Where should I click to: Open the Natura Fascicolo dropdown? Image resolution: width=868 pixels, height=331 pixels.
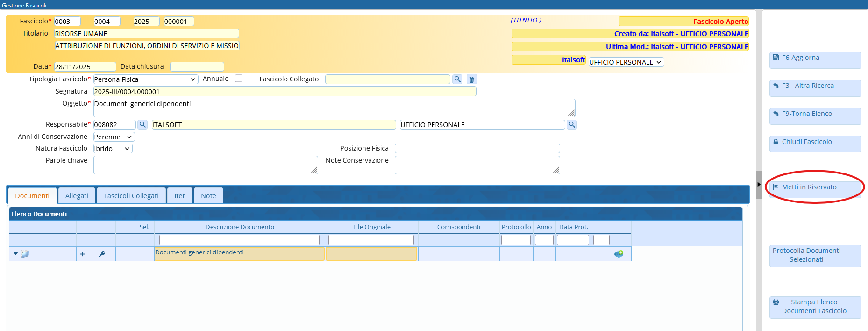(113, 149)
